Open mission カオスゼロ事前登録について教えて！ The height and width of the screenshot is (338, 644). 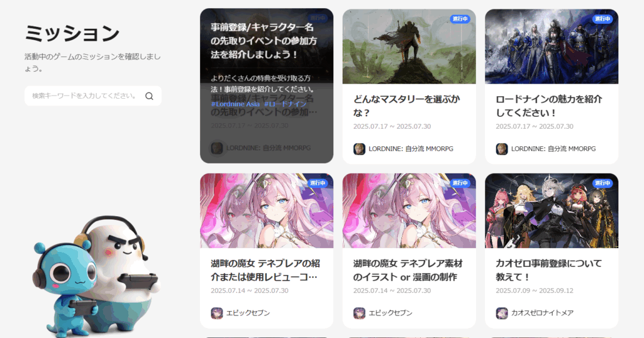coord(548,270)
